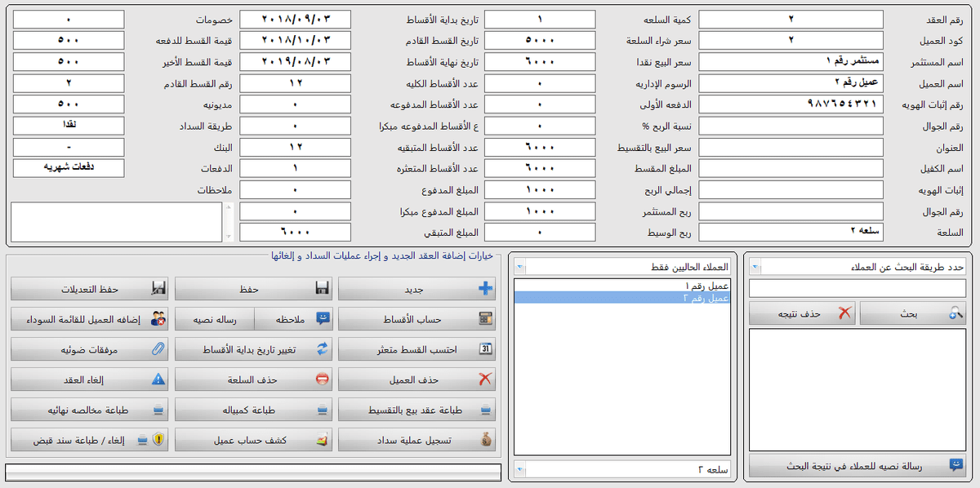Open the سلعه ٢ item dropdown

point(521,470)
